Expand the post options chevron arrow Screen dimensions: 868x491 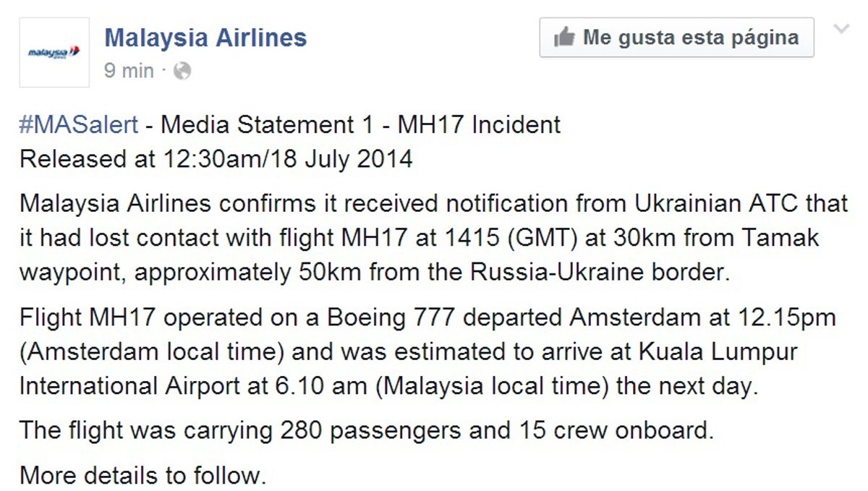coord(842,29)
